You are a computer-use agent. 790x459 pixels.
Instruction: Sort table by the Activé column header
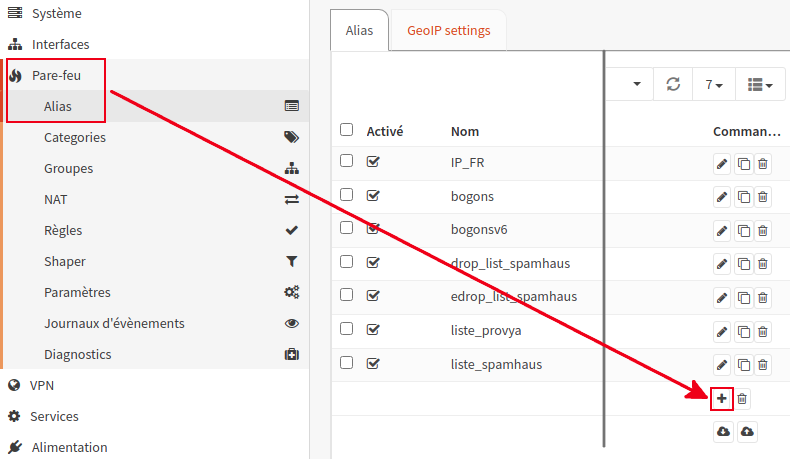385,132
